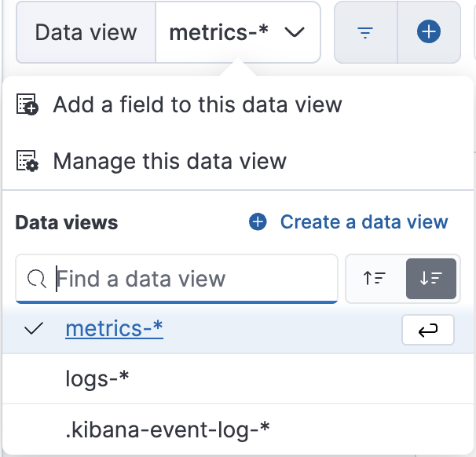
Task: Choose the logs-* data view
Action: point(238,378)
